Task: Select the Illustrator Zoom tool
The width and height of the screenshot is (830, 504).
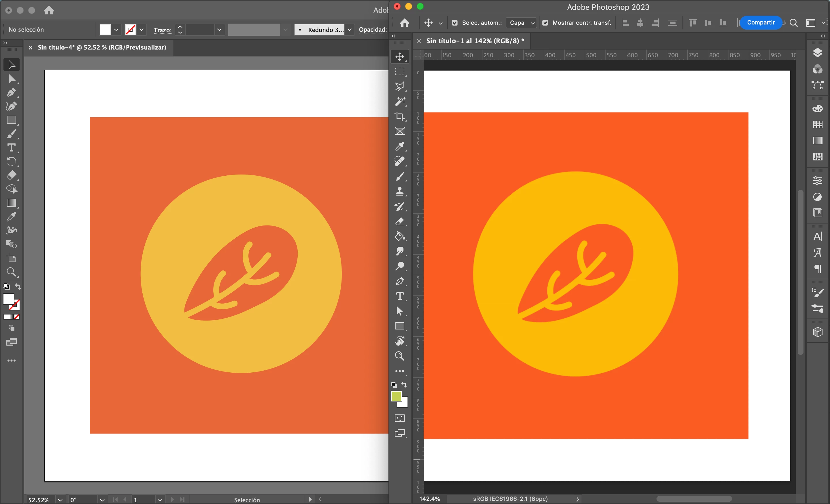Action: click(x=12, y=272)
